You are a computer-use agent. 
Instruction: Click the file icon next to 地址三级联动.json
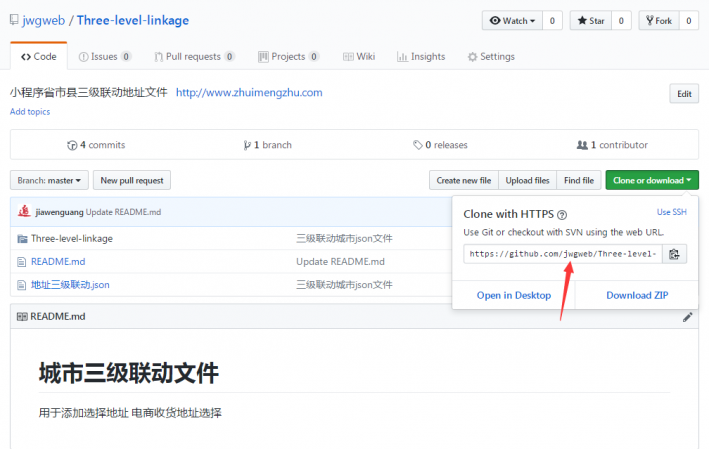click(21, 285)
